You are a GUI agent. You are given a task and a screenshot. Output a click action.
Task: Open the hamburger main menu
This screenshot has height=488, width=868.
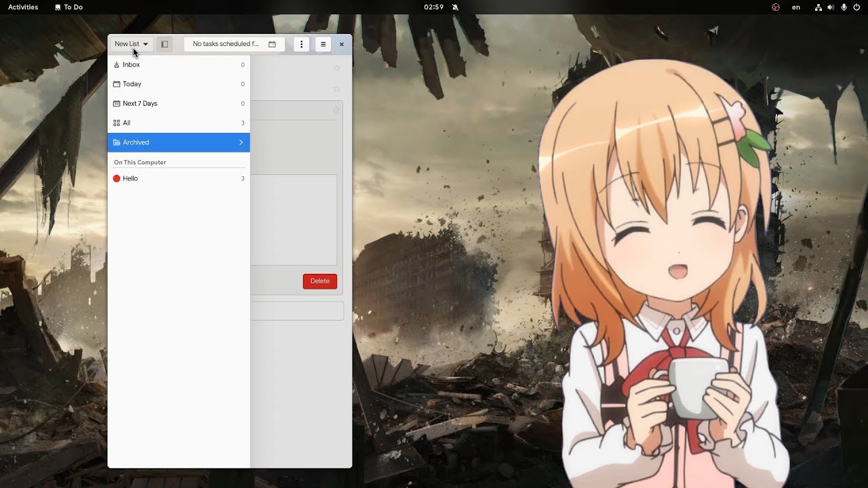323,44
